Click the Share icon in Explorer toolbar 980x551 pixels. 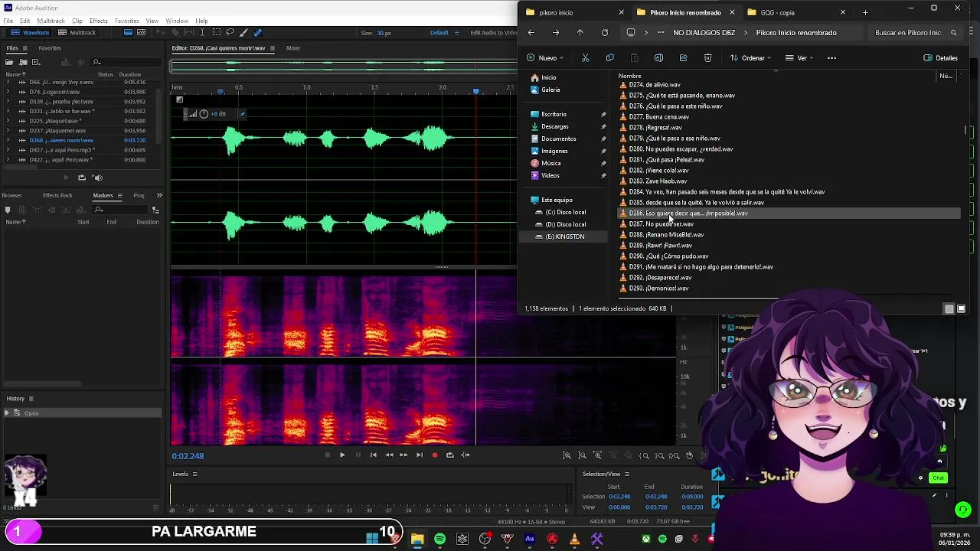(x=683, y=58)
